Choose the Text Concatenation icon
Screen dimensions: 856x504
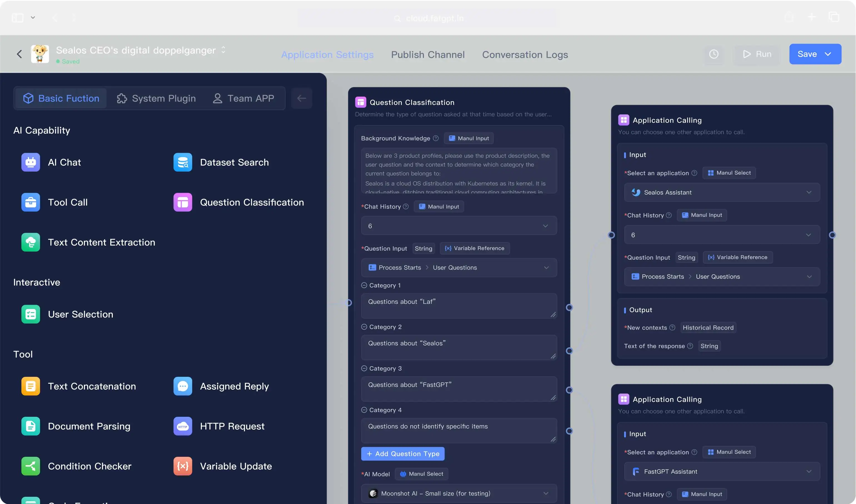coord(31,387)
